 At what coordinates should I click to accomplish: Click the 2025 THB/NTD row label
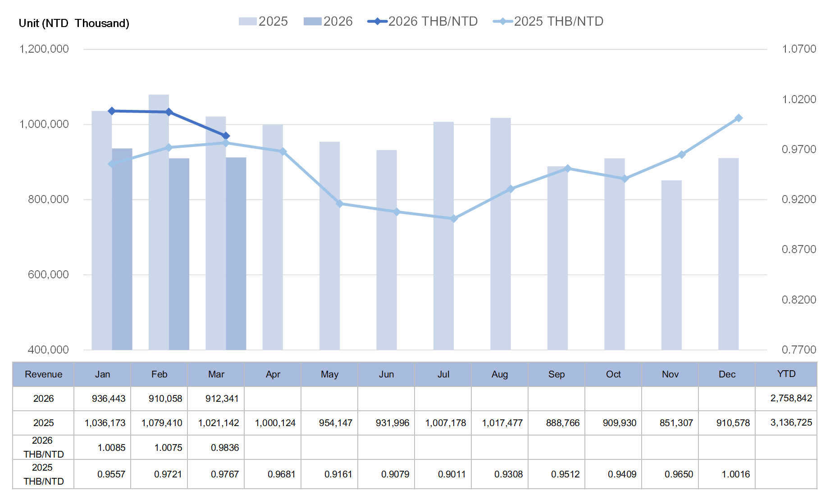click(43, 474)
